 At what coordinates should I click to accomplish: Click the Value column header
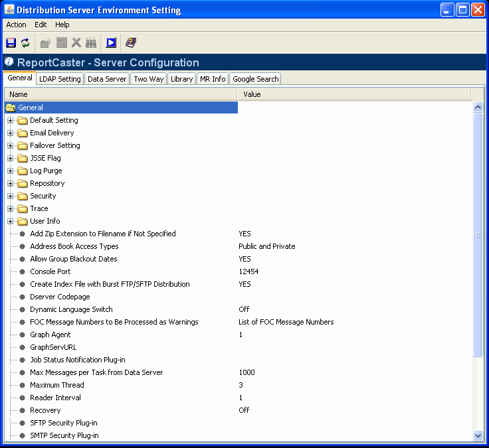point(354,94)
